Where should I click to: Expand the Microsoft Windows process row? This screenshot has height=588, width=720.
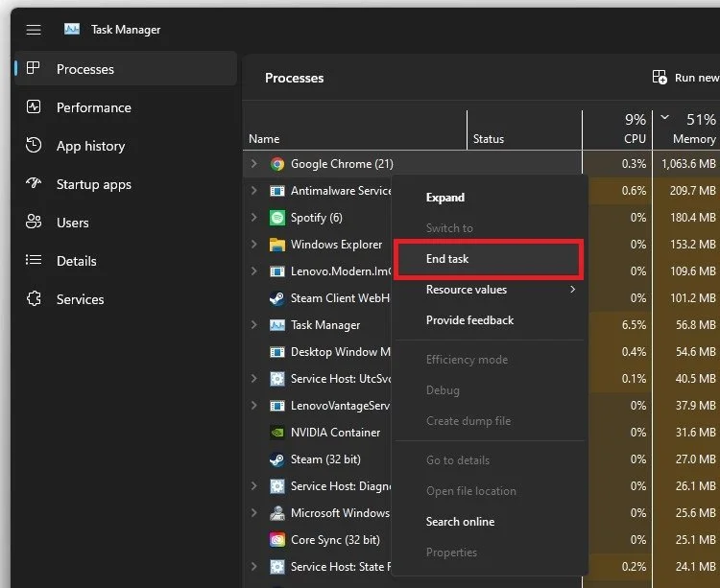pos(253,513)
